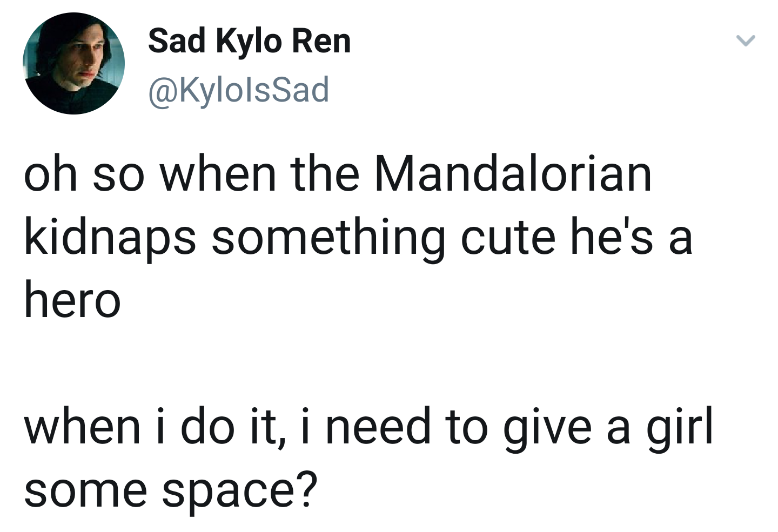
Task: Click the word "some" before "space?"
Action: [85, 490]
